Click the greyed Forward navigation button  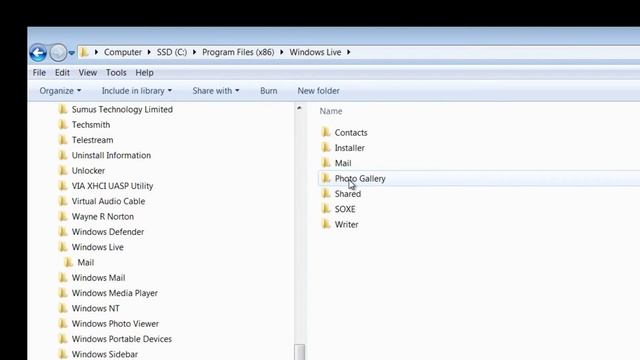coord(58,53)
